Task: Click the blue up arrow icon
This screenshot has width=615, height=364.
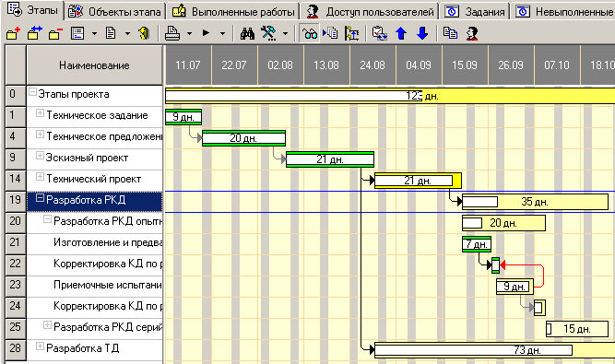Action: click(401, 34)
